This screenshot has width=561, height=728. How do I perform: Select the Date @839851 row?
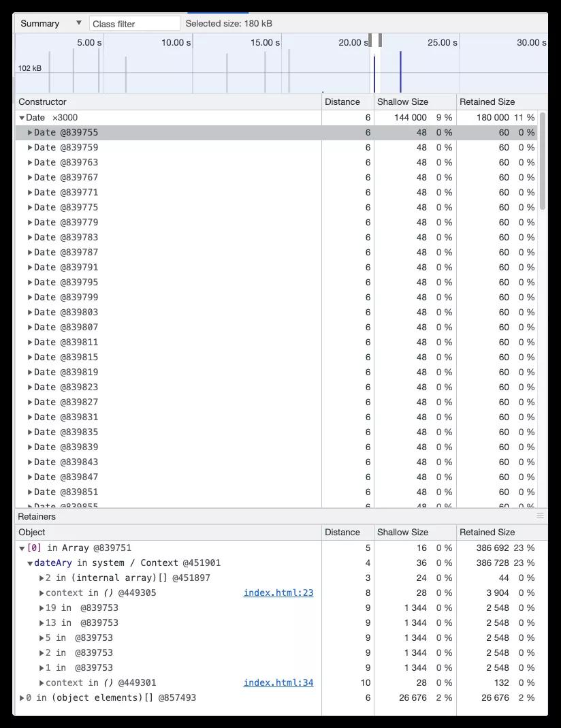click(276, 492)
